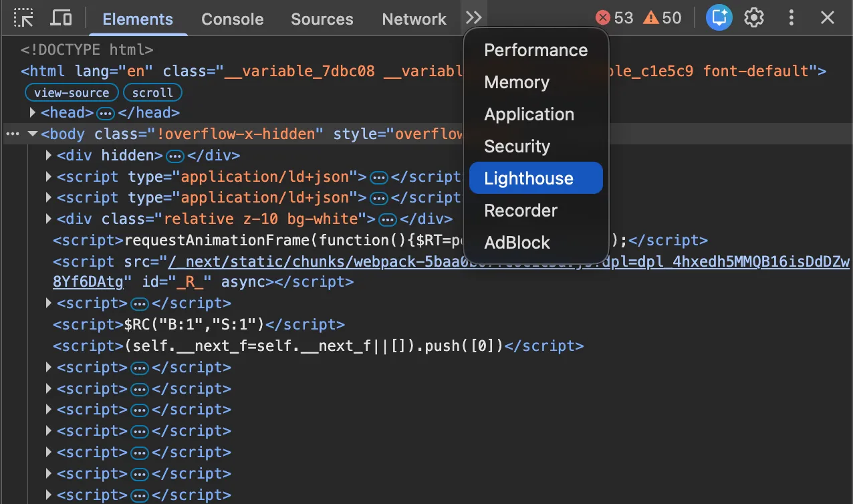Expand the div relative z-10 bg-white node

(x=49, y=219)
